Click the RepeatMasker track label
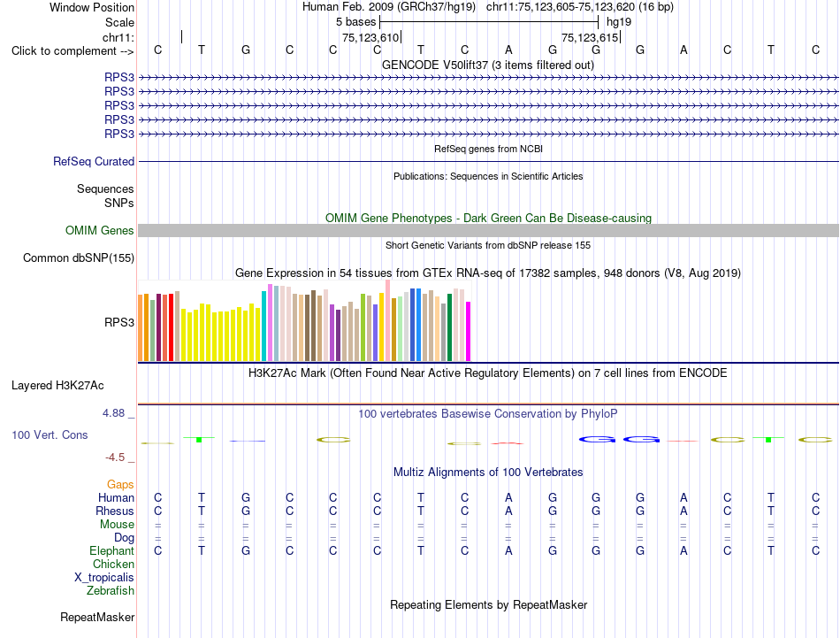This screenshot has width=840, height=638. pyautogui.click(x=97, y=618)
